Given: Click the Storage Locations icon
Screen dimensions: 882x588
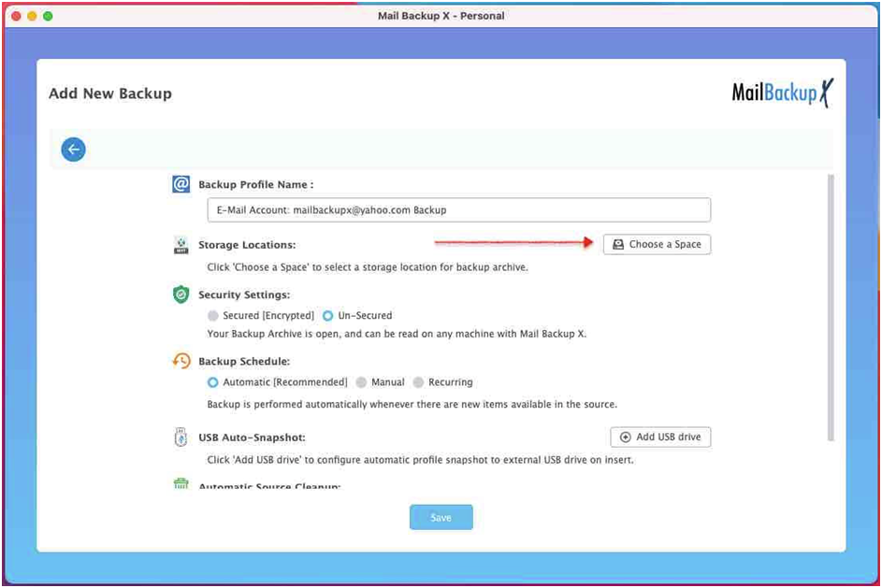Looking at the screenshot, I should 181,245.
